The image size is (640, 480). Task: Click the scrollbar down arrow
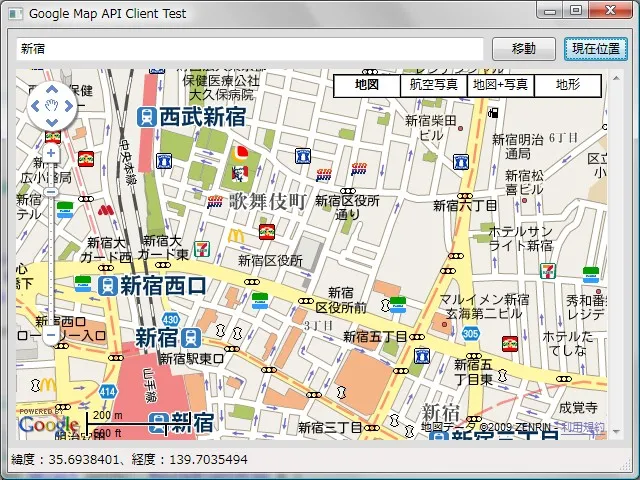click(616, 431)
